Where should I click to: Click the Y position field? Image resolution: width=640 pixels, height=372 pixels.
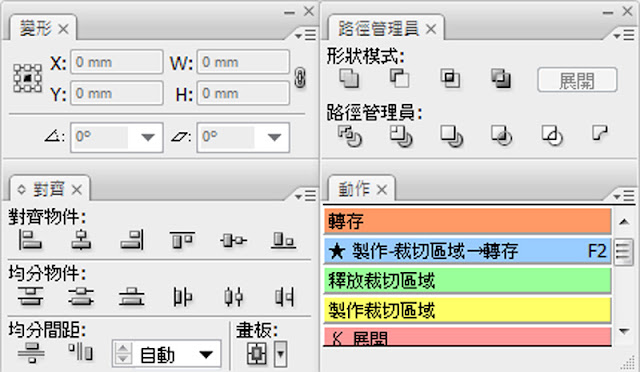click(x=117, y=93)
